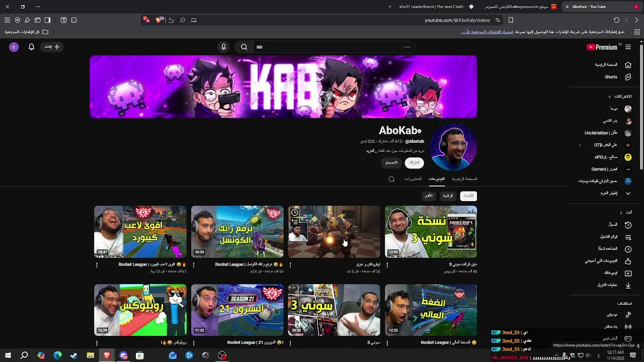Open the Brave VPN shield icon
This screenshot has height=362, width=644.
[17, 20]
